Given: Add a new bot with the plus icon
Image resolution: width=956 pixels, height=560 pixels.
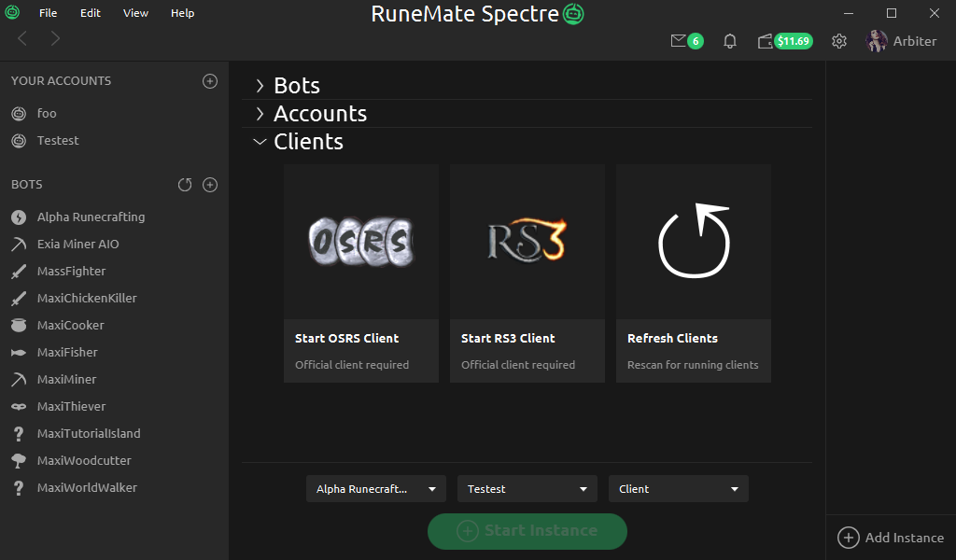Looking at the screenshot, I should click(210, 185).
